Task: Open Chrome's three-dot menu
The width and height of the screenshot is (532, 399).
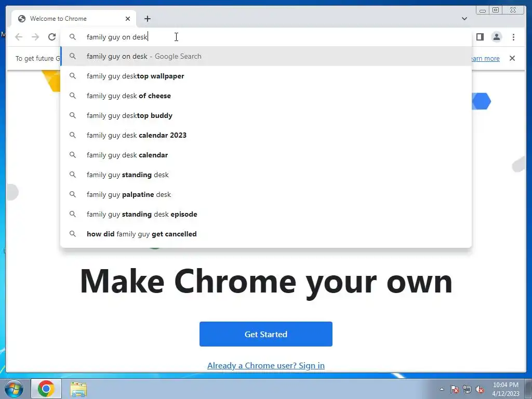Action: (x=513, y=37)
